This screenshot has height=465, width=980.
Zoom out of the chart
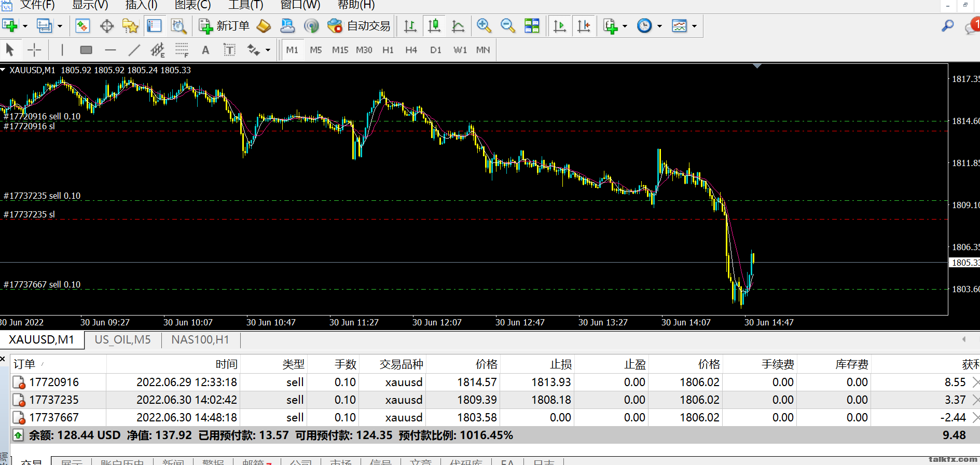point(508,26)
